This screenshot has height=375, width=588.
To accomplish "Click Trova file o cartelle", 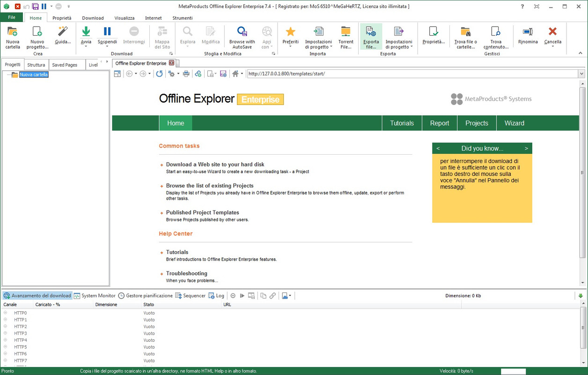I will pyautogui.click(x=465, y=37).
